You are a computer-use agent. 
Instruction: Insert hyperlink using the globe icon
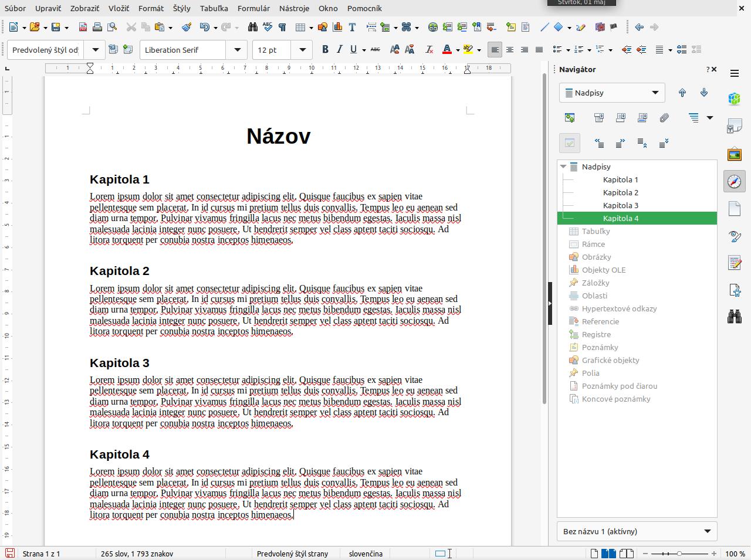[433, 27]
